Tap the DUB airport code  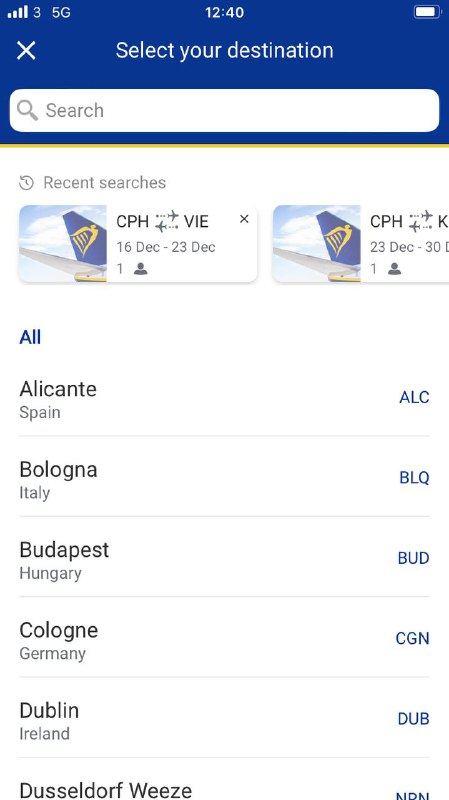tap(414, 719)
